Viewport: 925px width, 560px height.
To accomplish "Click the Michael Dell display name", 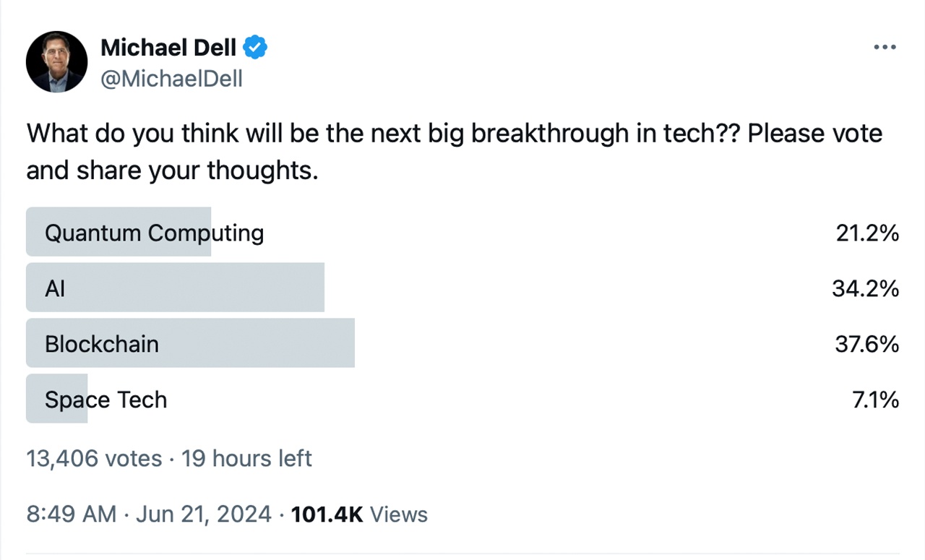I will click(168, 47).
